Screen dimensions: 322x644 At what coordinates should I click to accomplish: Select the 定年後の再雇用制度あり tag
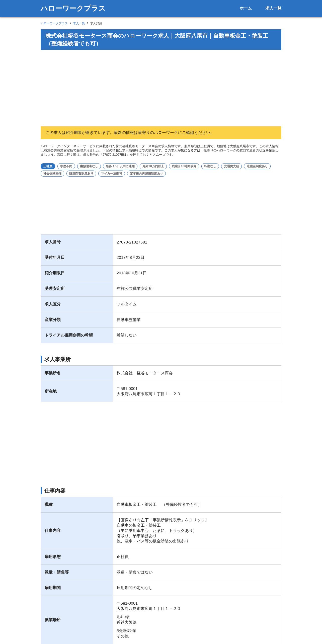coord(146,174)
